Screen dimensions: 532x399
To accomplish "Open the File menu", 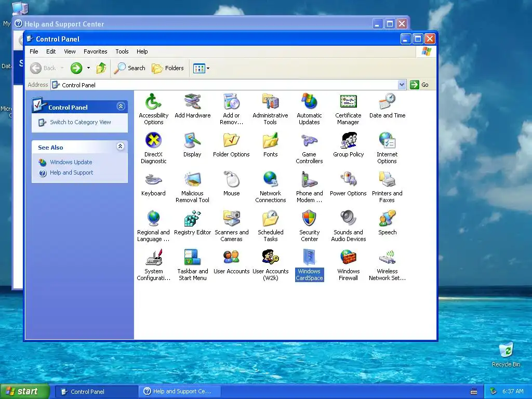I will [x=34, y=51].
